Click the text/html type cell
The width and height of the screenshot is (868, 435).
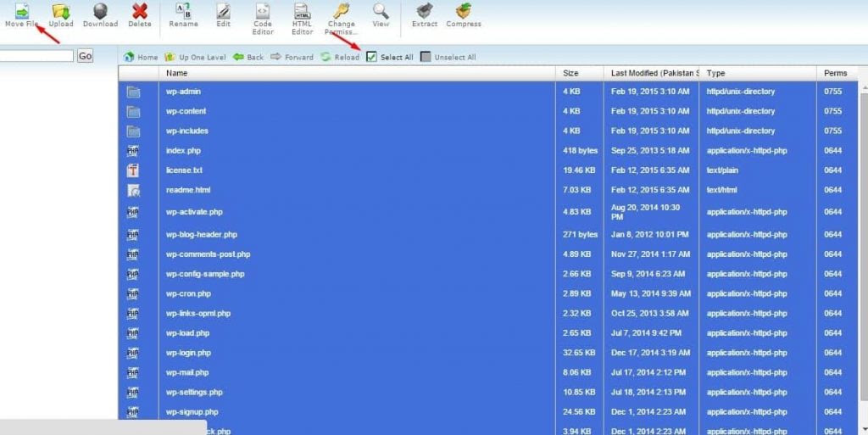click(x=722, y=190)
